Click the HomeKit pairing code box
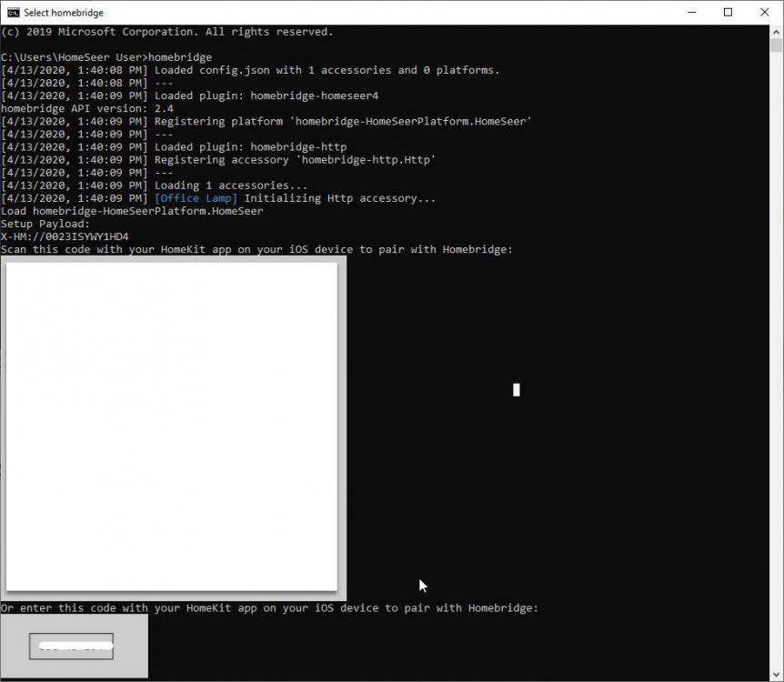This screenshot has height=682, width=784. (x=73, y=646)
